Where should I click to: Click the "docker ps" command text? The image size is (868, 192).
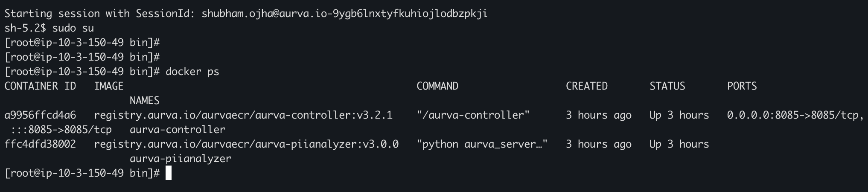(x=192, y=72)
